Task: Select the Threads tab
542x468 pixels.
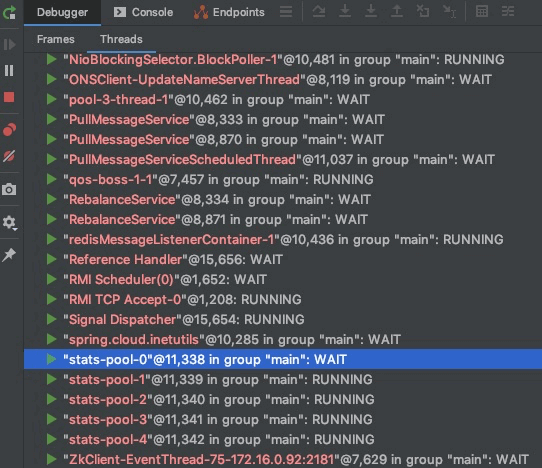Action: click(x=121, y=39)
